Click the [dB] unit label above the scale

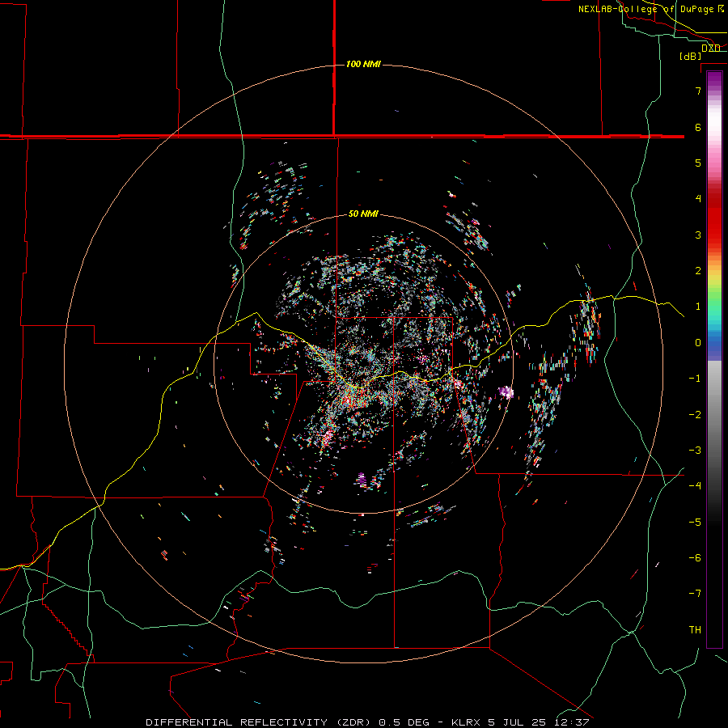point(691,56)
